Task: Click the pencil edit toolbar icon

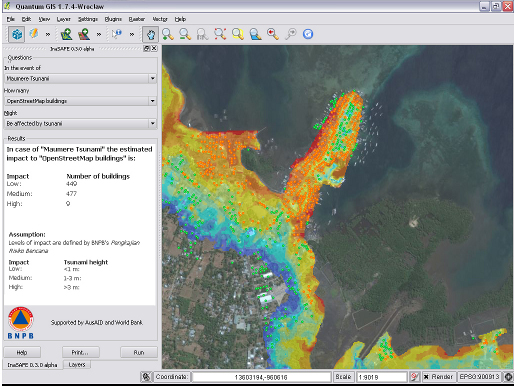Action: (x=34, y=34)
